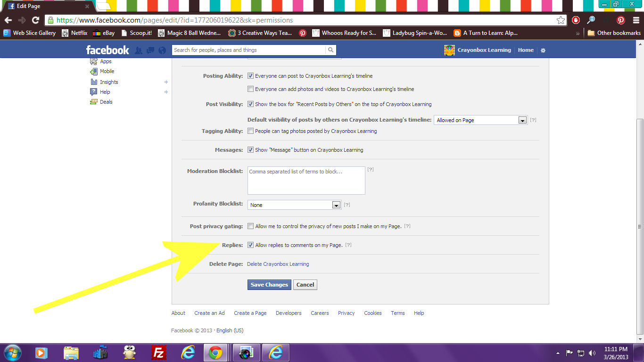Go to Home in the Facebook top bar
644x362 pixels.
526,50
